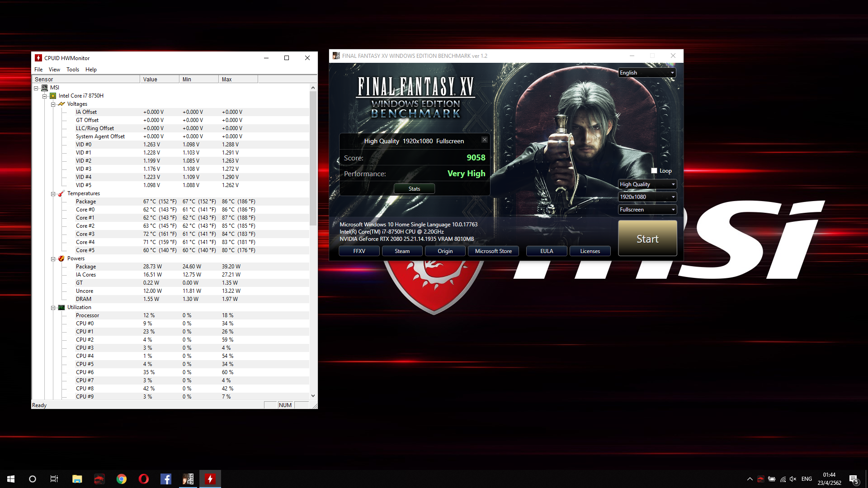Image resolution: width=868 pixels, height=488 pixels.
Task: Enable the Loop checkbox
Action: click(654, 171)
